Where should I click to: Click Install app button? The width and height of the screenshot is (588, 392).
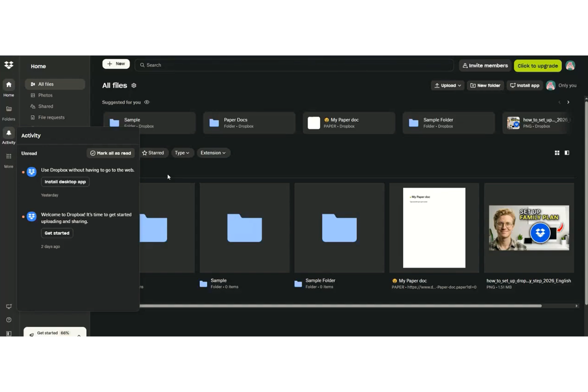point(524,85)
